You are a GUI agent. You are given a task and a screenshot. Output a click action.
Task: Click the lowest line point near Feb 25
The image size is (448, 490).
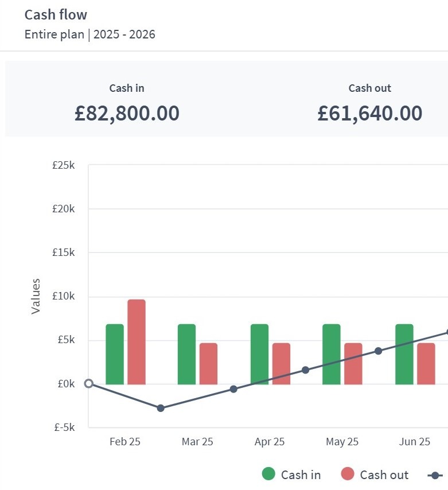(x=161, y=408)
